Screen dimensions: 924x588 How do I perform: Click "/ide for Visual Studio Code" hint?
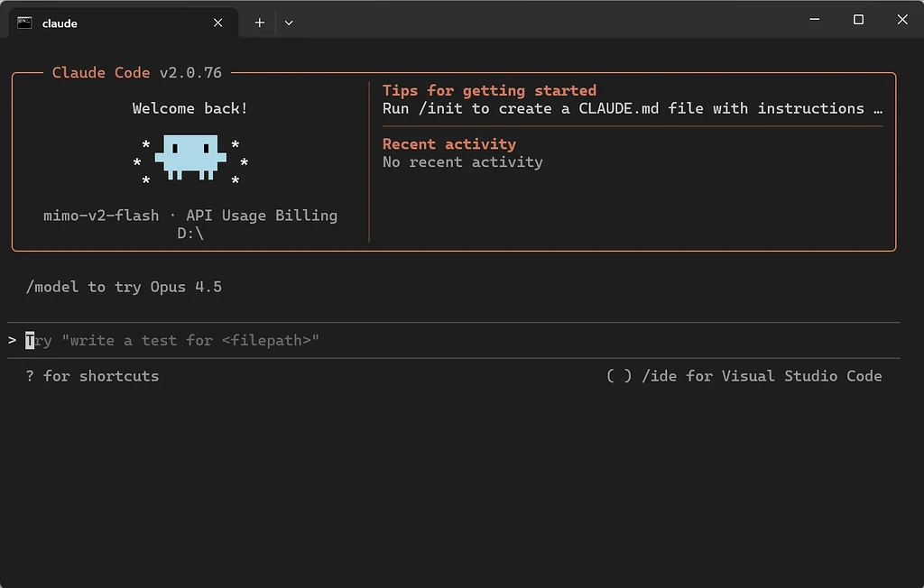[x=762, y=376]
